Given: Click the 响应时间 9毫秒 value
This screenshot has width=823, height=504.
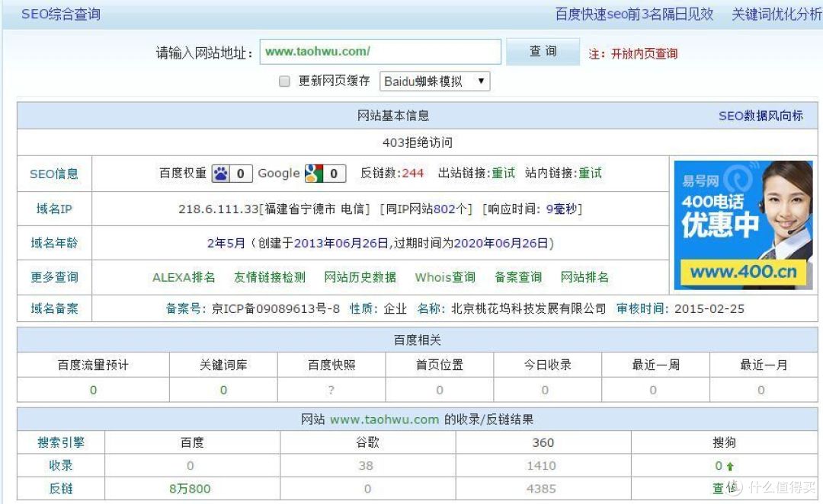Looking at the screenshot, I should (x=561, y=209).
